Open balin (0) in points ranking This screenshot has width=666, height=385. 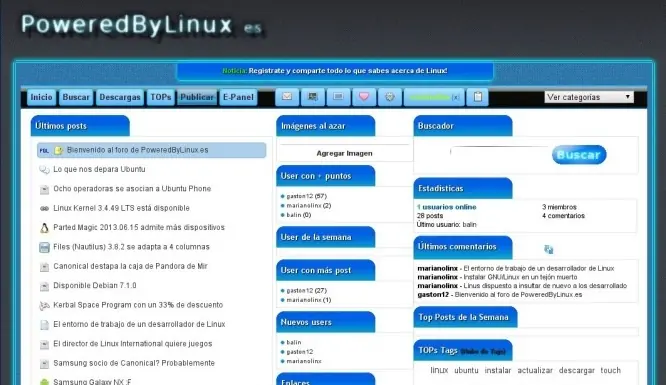299,215
